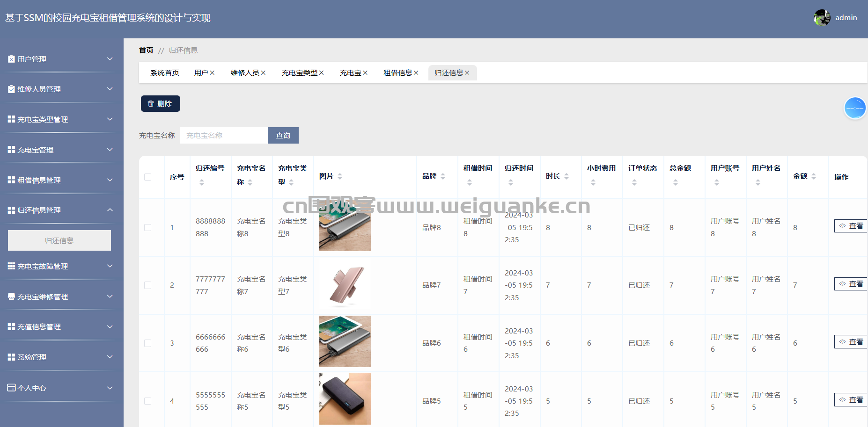The image size is (868, 427).
Task: Expand 充值信息管理 menu chevron
Action: click(x=110, y=326)
